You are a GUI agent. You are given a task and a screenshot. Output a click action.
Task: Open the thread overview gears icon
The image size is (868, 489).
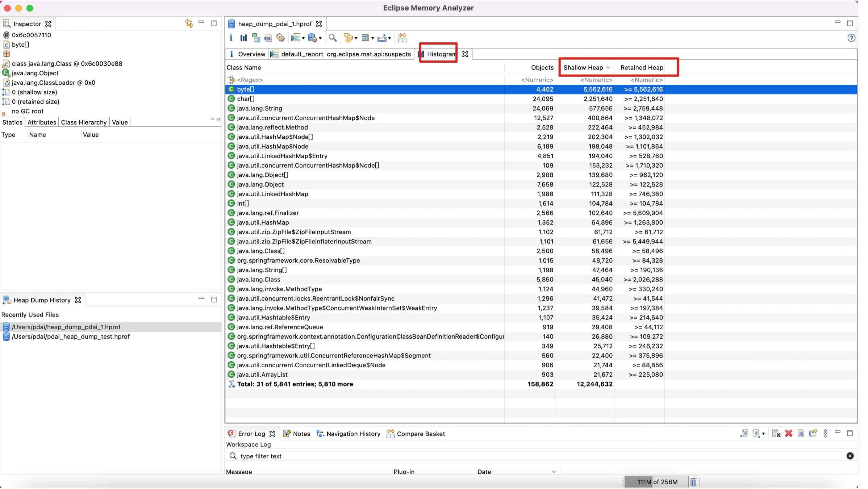point(280,38)
